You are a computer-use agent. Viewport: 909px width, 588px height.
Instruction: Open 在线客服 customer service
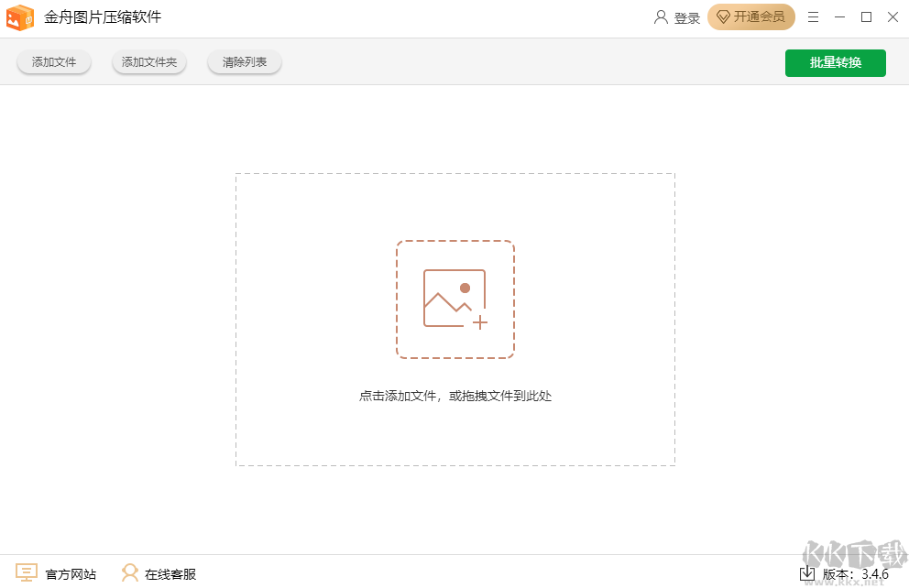point(170,573)
